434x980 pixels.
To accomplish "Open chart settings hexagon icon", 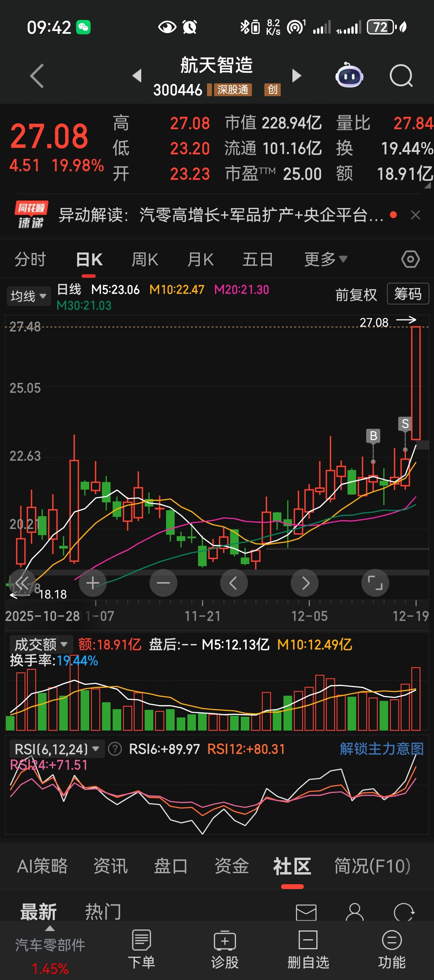I will (x=411, y=259).
